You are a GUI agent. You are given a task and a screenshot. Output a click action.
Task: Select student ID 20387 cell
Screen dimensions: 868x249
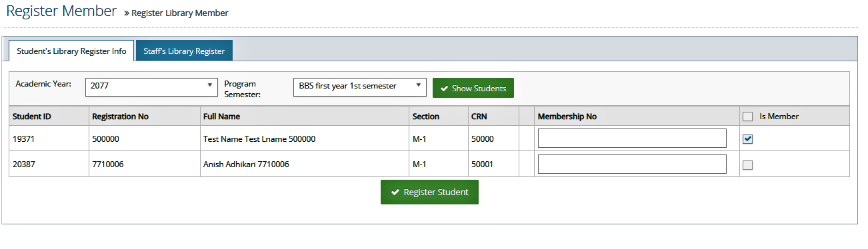pos(49,164)
